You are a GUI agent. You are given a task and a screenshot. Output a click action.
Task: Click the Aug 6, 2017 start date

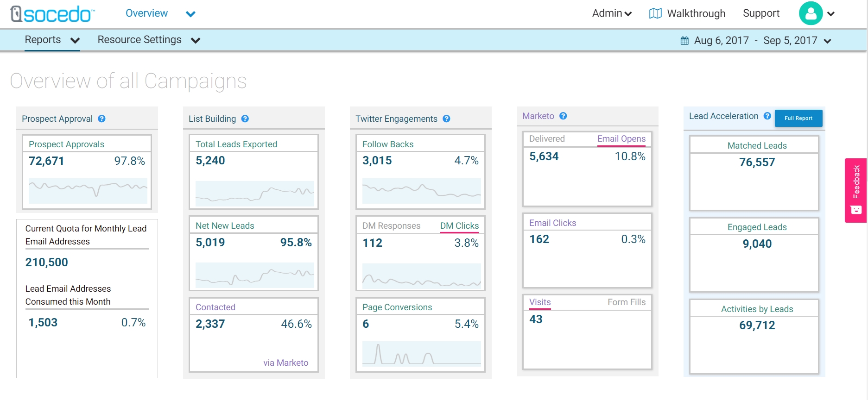(x=721, y=41)
